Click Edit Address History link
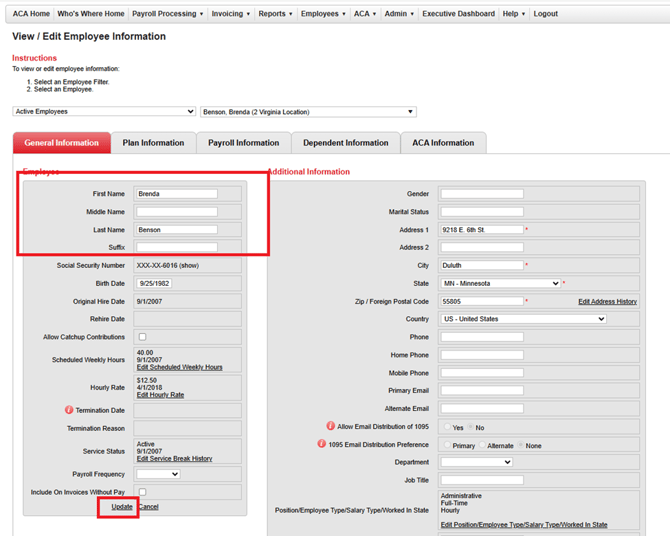This screenshot has width=670, height=536. tap(607, 302)
